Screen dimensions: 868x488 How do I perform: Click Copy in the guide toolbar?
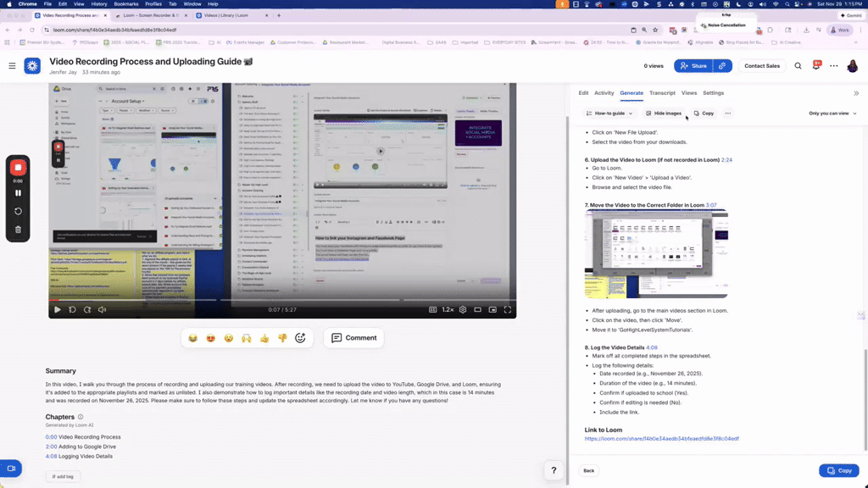point(704,114)
